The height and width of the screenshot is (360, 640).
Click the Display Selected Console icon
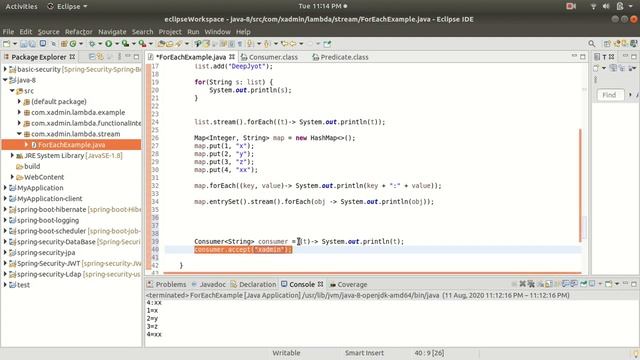(x=593, y=284)
